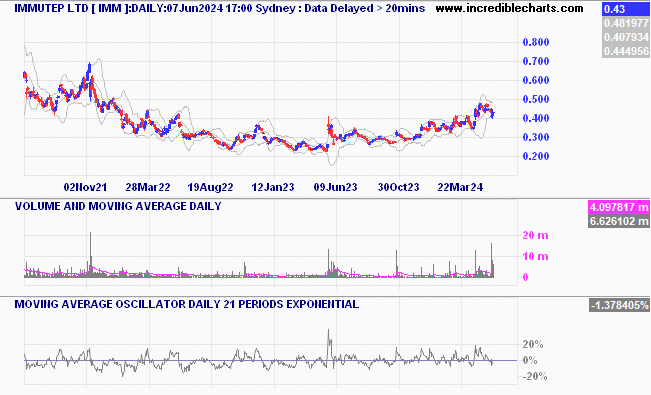
Task: Click the 09Jun23 date label
Action: tap(335, 187)
